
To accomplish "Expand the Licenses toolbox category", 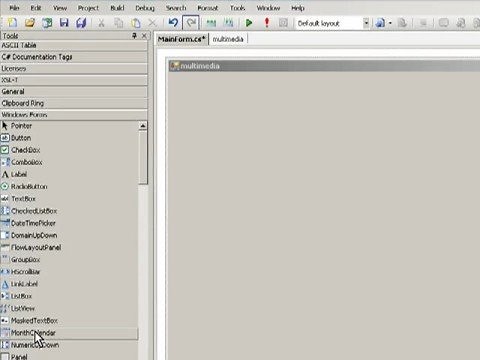I will click(x=74, y=69).
